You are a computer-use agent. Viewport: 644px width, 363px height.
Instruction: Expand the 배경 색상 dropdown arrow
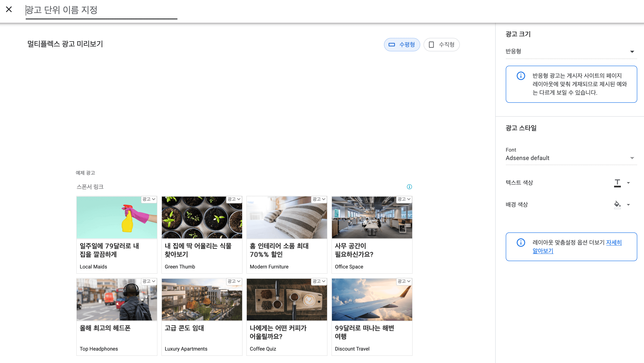[x=628, y=205]
